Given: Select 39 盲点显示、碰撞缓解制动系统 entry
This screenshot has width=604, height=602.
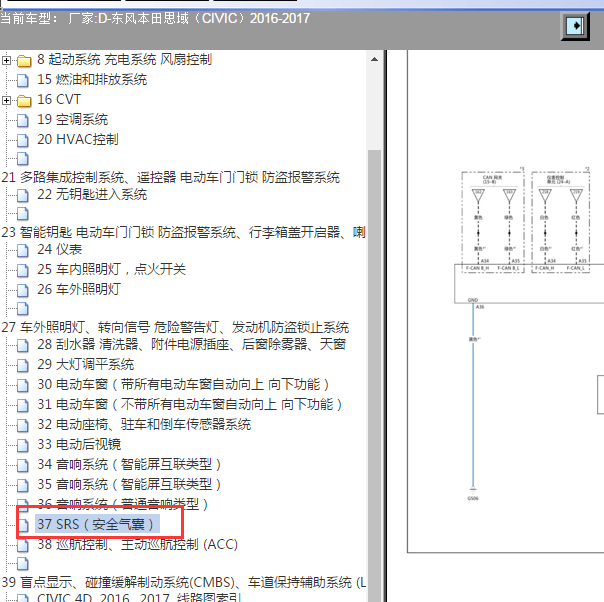Looking at the screenshot, I should coord(183,583).
